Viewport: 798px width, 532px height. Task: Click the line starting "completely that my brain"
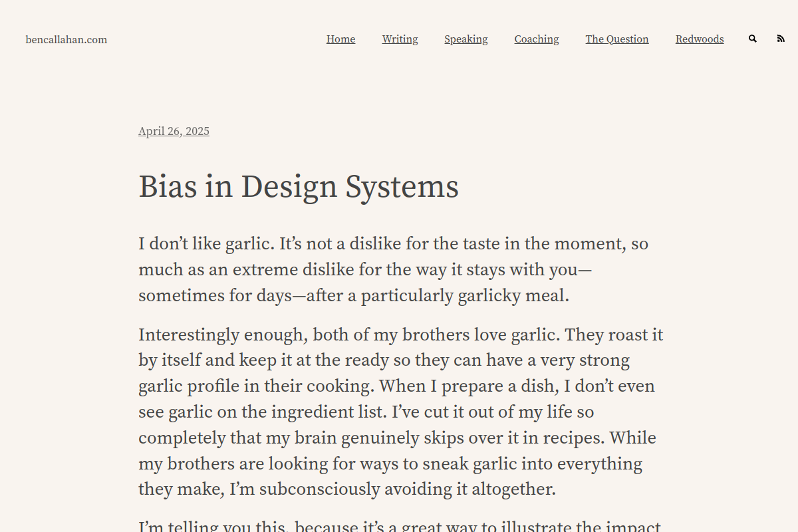point(397,438)
